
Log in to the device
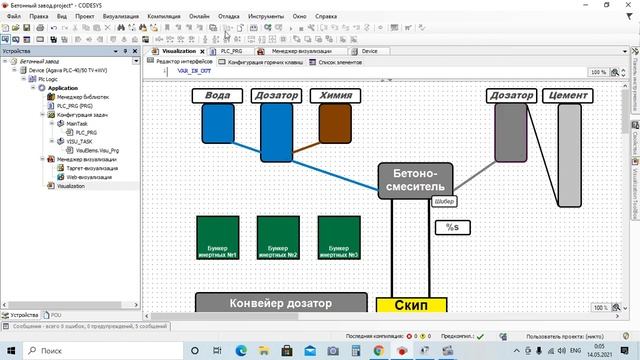tap(268, 28)
